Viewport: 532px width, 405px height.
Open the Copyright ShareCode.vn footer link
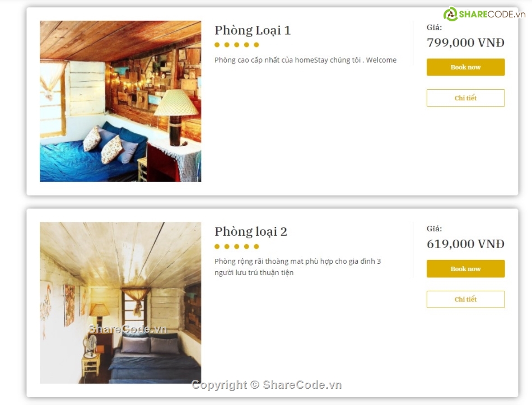(268, 385)
